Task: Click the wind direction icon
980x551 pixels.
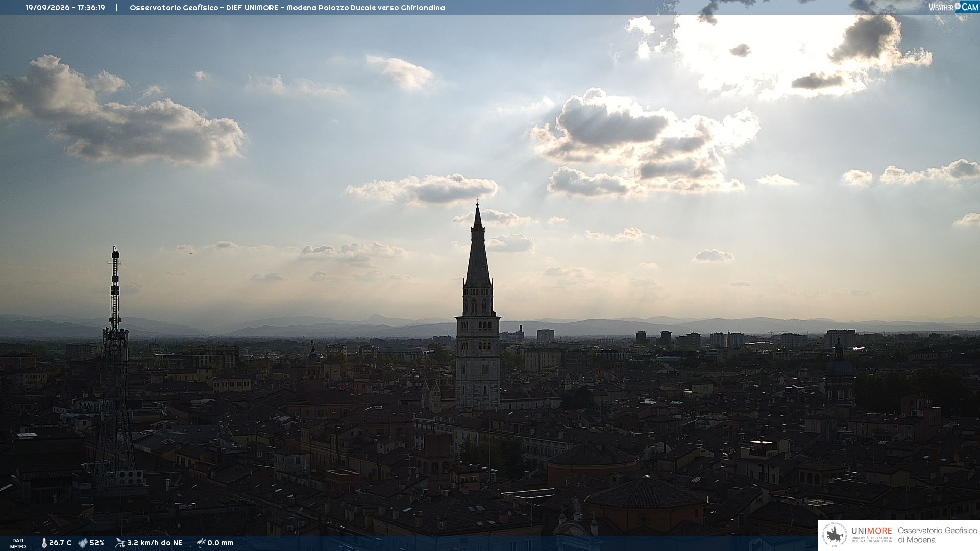Action: tap(120, 543)
